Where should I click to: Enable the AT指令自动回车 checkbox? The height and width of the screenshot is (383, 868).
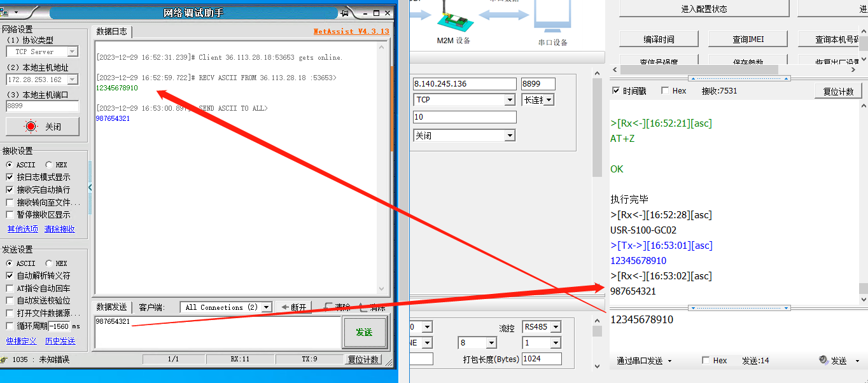(x=10, y=288)
